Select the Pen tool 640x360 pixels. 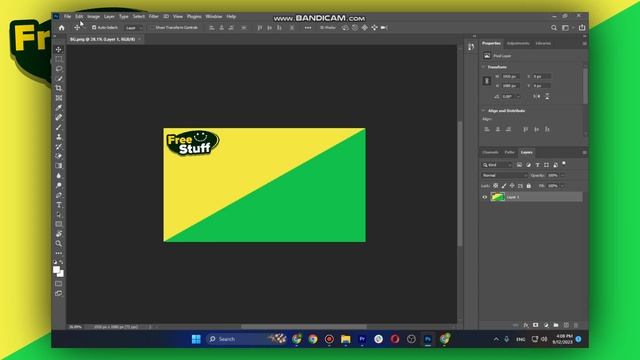pyautogui.click(x=59, y=195)
